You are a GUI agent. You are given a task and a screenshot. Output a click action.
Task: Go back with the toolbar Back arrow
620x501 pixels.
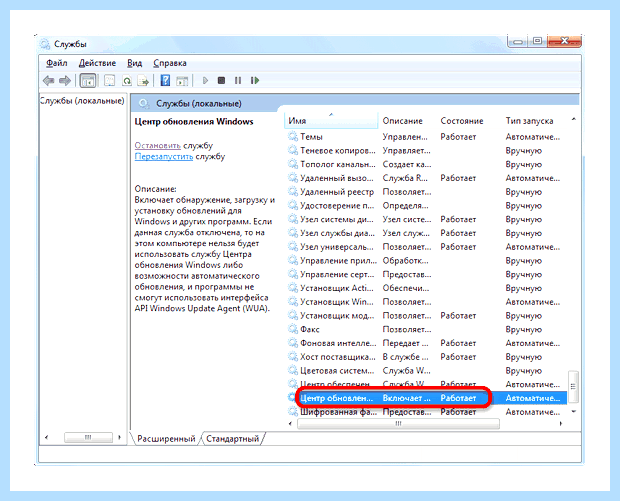(x=48, y=81)
